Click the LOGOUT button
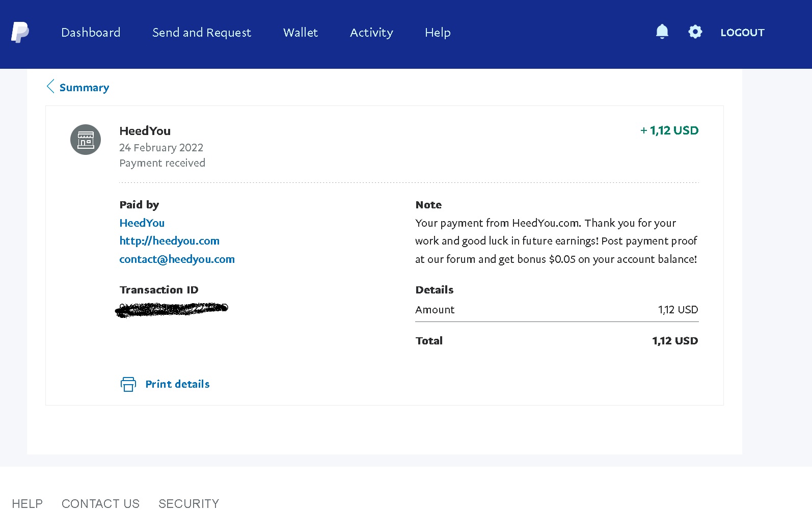This screenshot has width=812, height=511. tap(742, 33)
